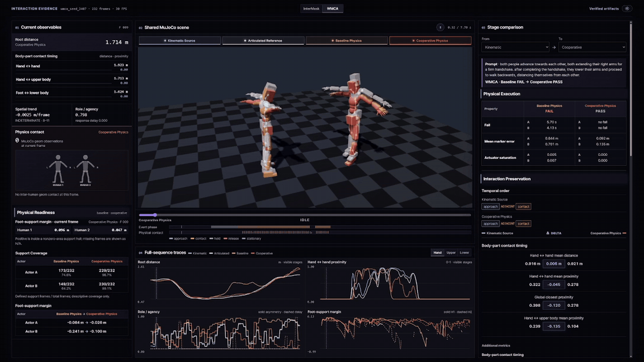
Task: Click Actor A Baseline coverage 173/232
Action: 66,270
